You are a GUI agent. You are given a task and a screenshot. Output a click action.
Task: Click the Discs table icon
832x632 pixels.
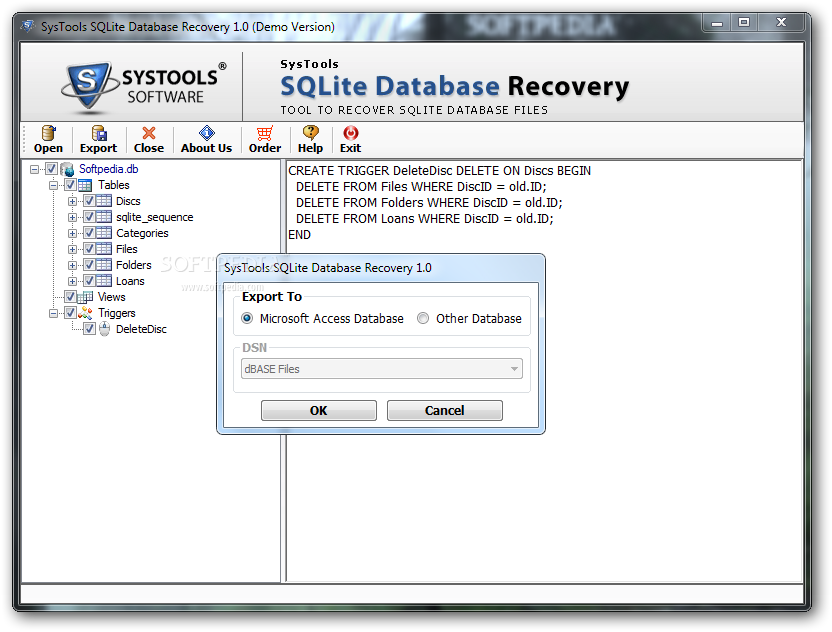pyautogui.click(x=103, y=201)
